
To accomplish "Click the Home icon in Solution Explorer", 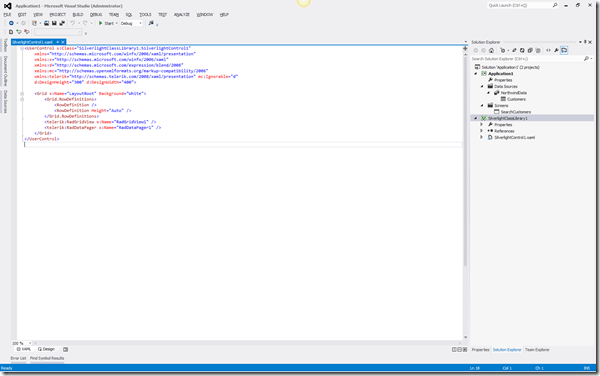I will [491, 50].
